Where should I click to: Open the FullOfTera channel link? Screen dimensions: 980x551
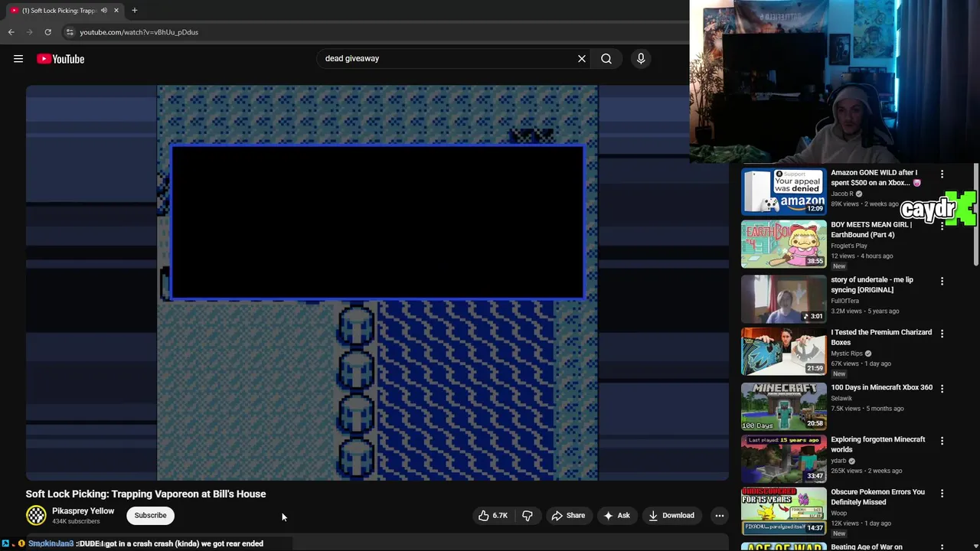point(845,301)
